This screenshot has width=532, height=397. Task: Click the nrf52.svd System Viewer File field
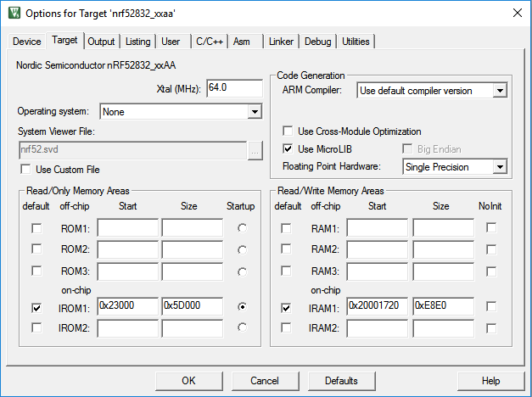tap(133, 150)
